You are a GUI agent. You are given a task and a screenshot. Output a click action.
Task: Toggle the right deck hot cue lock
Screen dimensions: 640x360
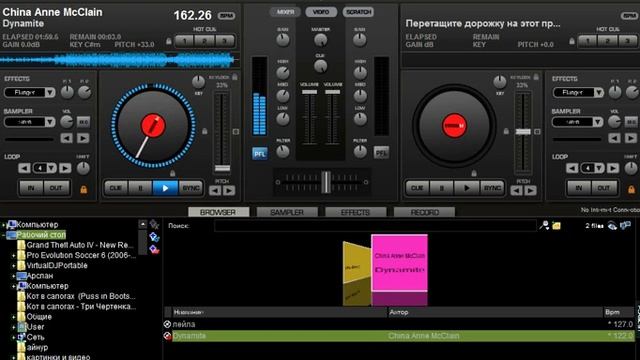coord(572,41)
